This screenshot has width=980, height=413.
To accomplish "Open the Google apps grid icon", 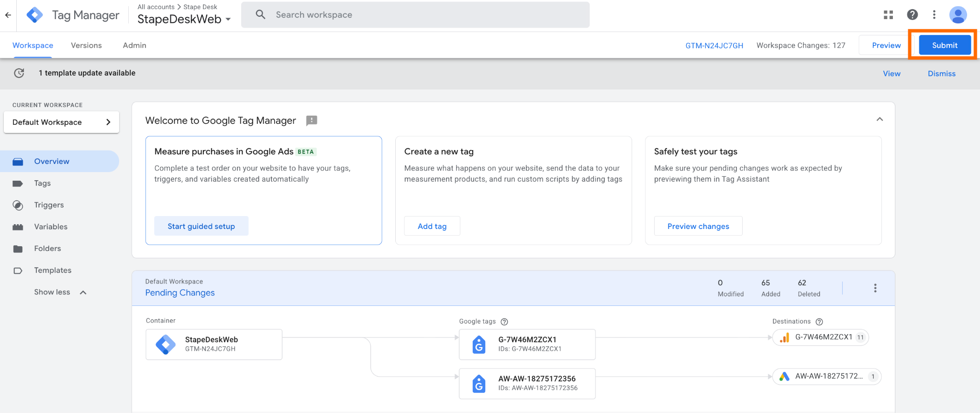I will point(888,15).
